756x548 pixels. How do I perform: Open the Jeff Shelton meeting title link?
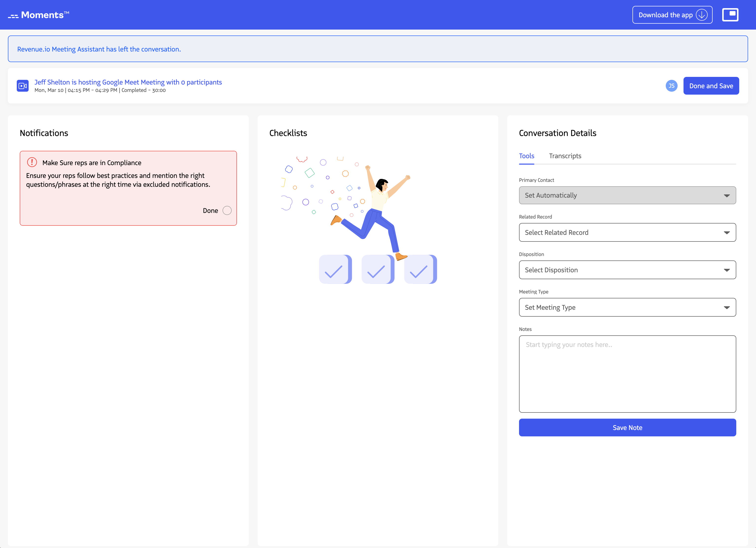tap(128, 82)
